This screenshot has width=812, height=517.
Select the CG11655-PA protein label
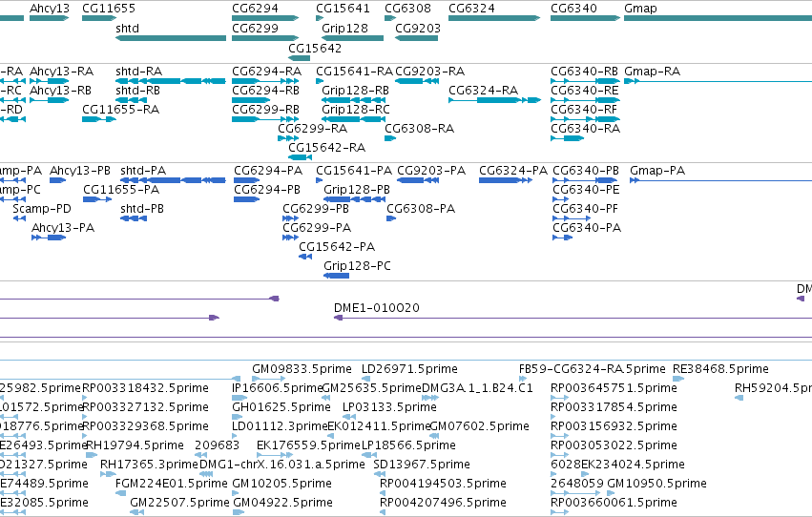(121, 190)
